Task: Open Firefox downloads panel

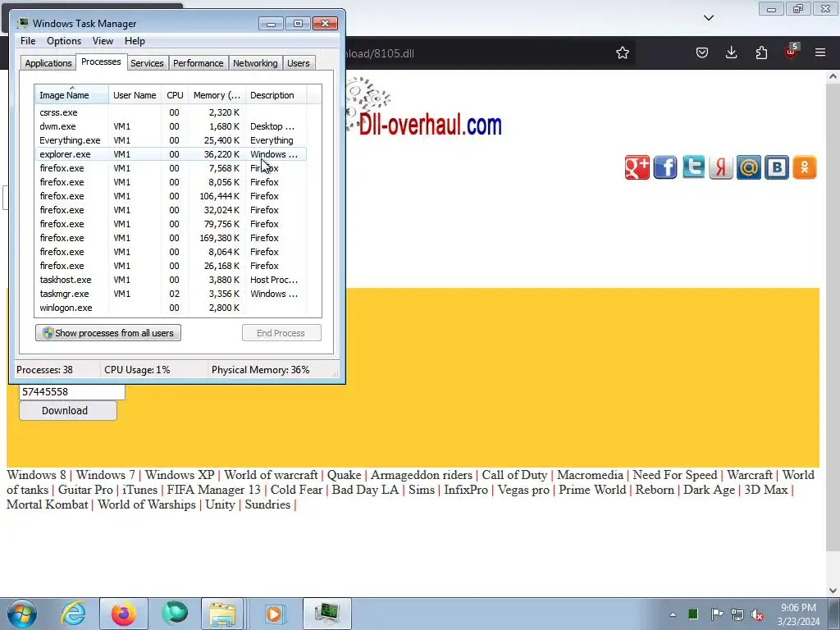Action: tap(731, 52)
